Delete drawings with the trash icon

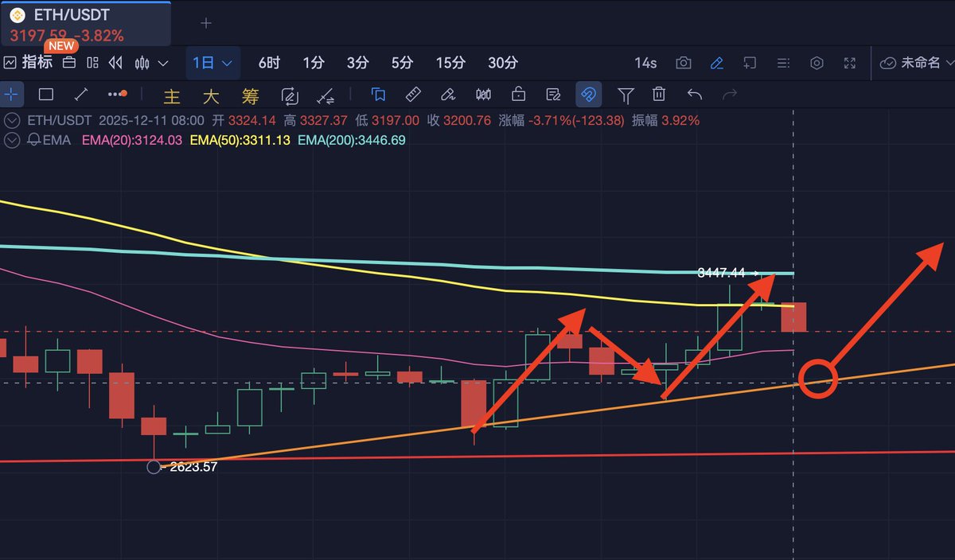(659, 95)
